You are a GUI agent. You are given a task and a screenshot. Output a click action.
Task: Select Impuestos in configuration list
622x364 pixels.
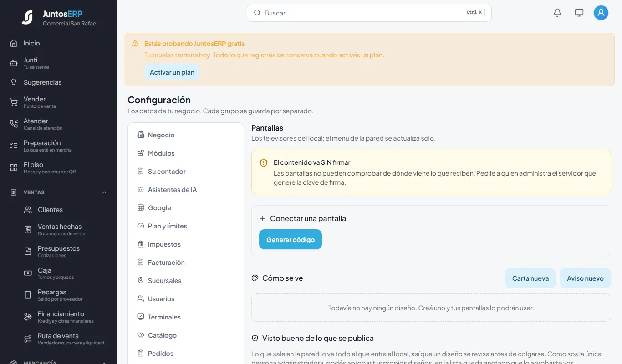click(x=186, y=244)
